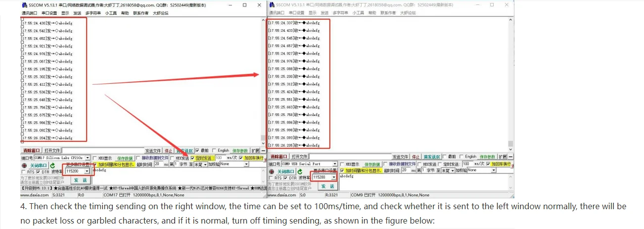
Task: Open COM9 USB Serial Port dropdown
Action: coord(335,164)
